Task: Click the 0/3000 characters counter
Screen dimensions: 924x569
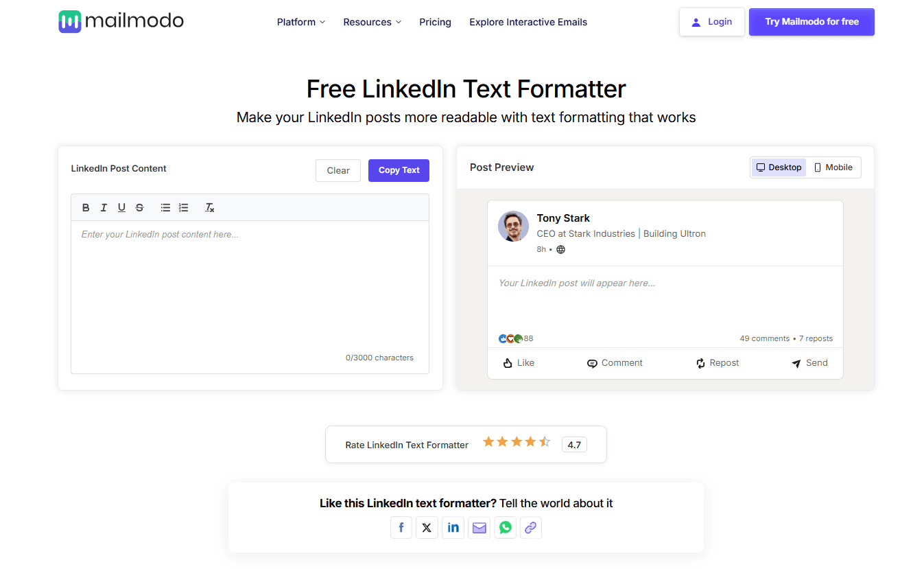Action: click(x=379, y=358)
